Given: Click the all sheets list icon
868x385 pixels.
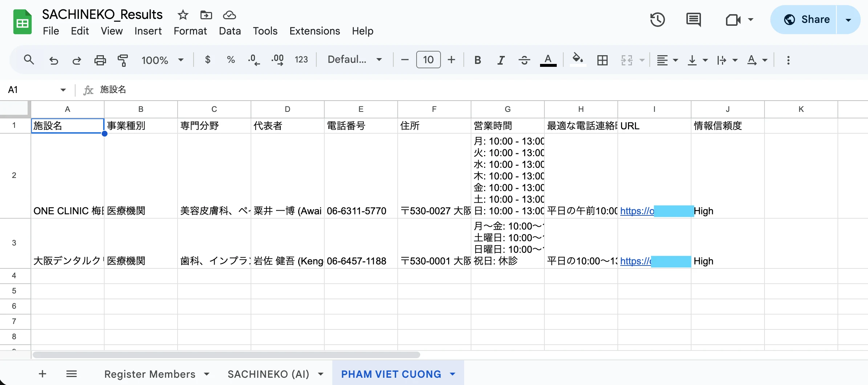Looking at the screenshot, I should 72,374.
